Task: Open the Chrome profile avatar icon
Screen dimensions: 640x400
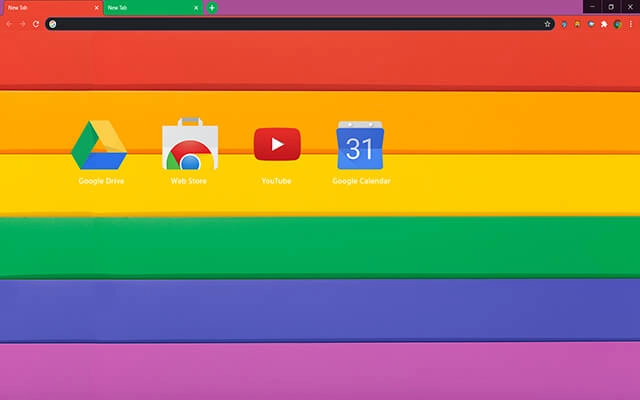Action: [x=618, y=24]
